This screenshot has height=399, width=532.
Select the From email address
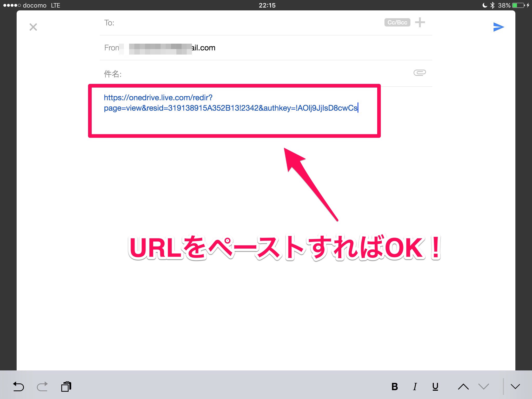pos(172,48)
